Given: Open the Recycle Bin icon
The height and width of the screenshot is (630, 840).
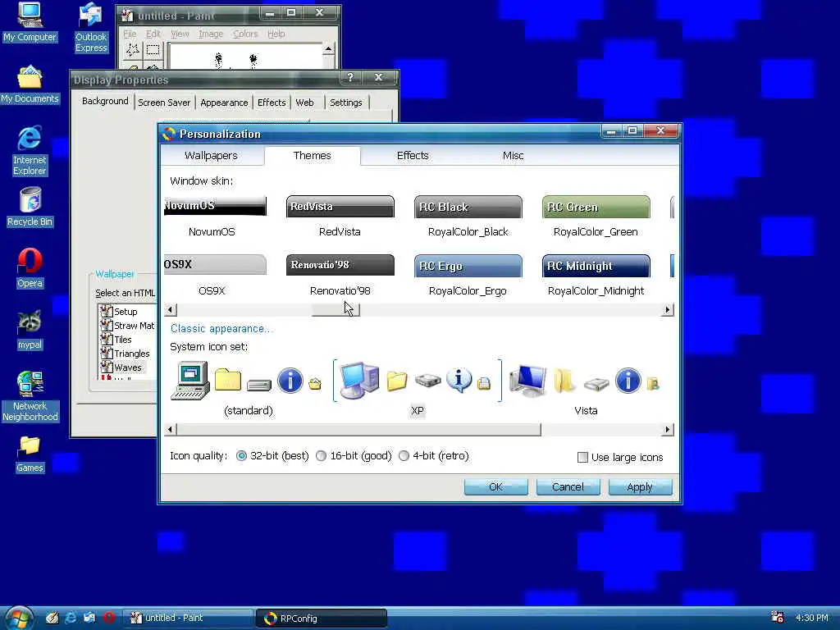Looking at the screenshot, I should 30,207.
